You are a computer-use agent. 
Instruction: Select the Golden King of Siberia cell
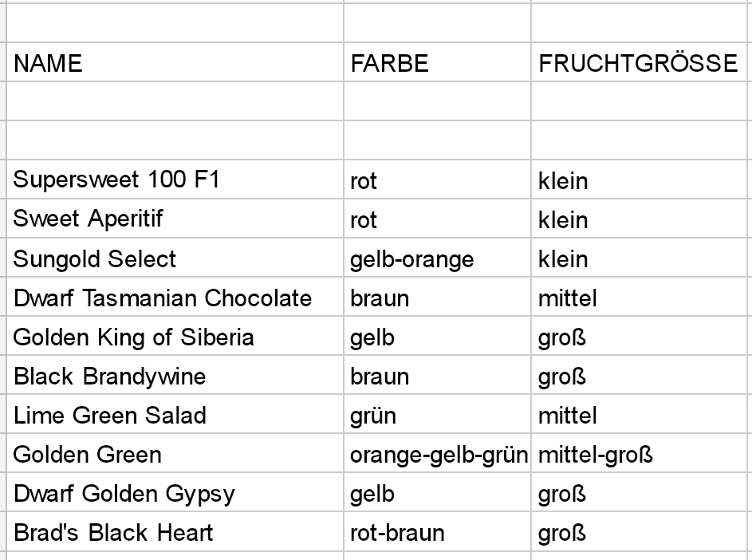[175, 336]
